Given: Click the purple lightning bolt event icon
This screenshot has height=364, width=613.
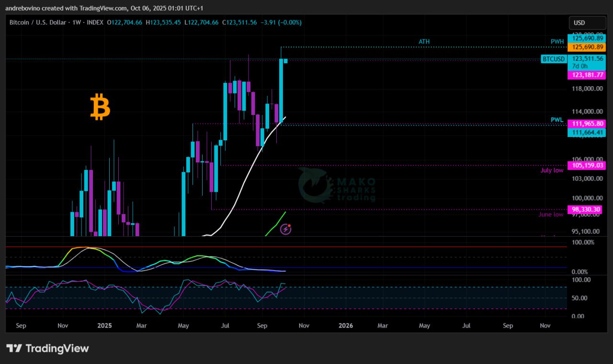Looking at the screenshot, I should coord(286,229).
